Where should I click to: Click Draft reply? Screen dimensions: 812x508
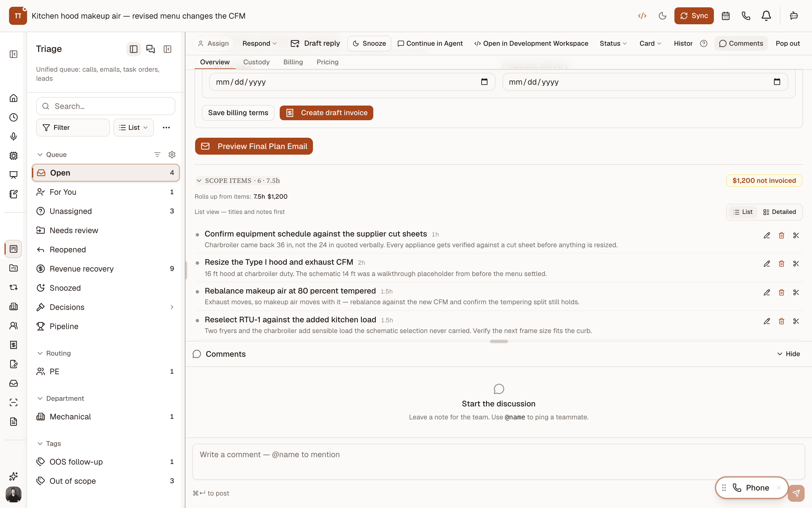pos(315,43)
